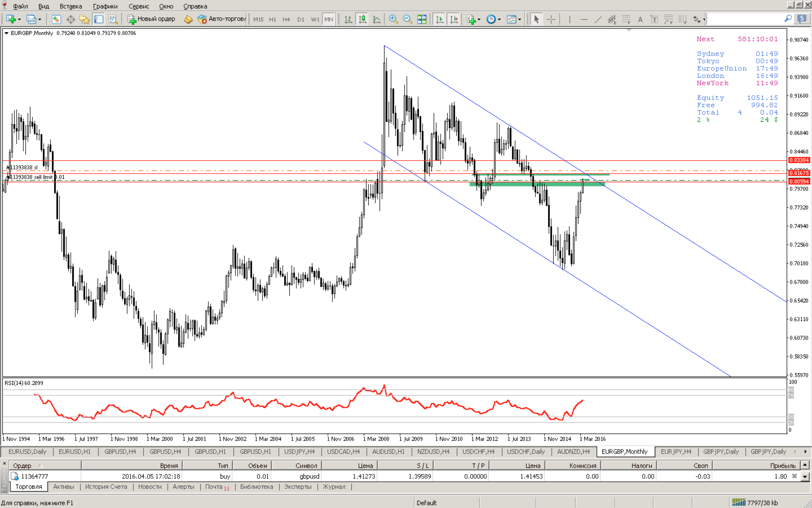Switch to M15 timeframe
This screenshot has width=812, height=508.
click(x=258, y=19)
